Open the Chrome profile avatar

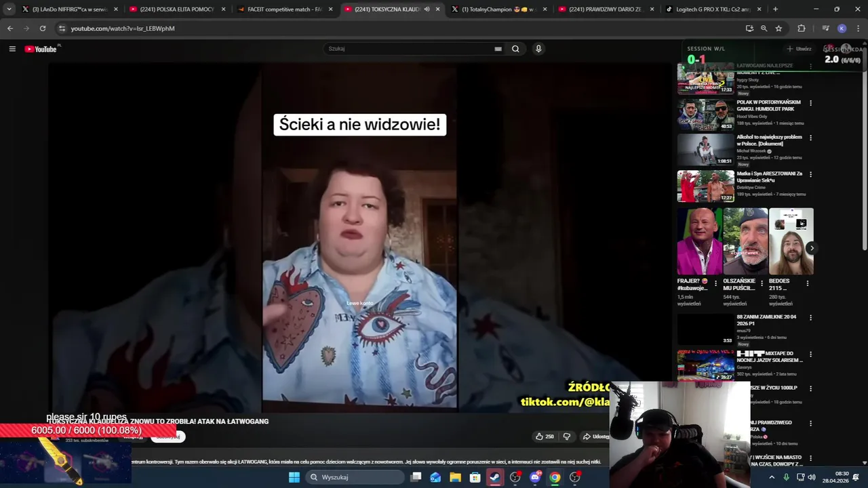click(842, 28)
